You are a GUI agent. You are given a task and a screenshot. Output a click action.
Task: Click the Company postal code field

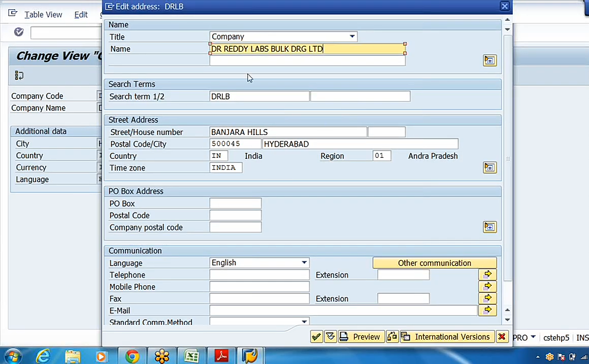[235, 227]
